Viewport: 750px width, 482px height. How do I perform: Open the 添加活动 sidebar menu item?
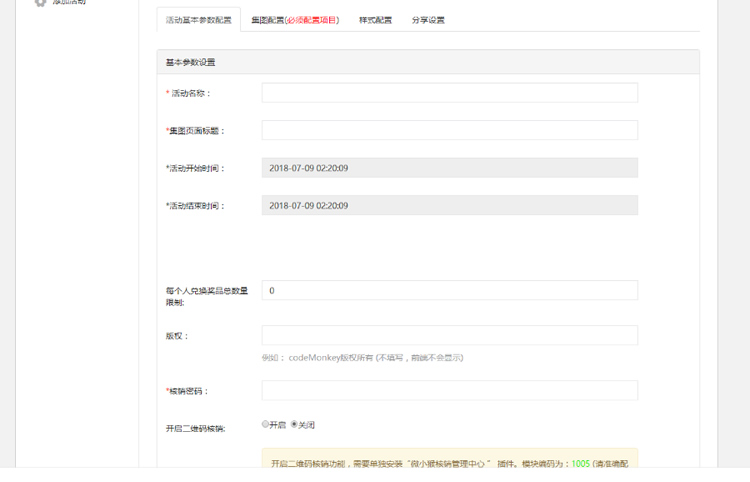69,3
